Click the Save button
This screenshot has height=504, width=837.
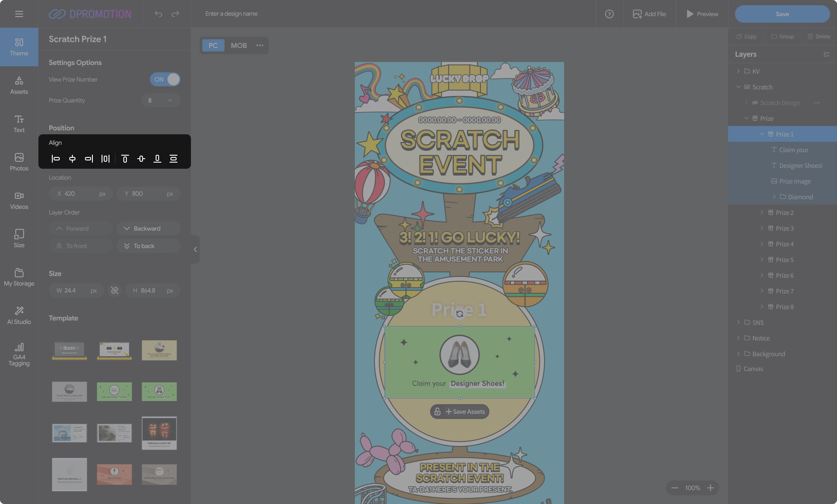pos(782,14)
